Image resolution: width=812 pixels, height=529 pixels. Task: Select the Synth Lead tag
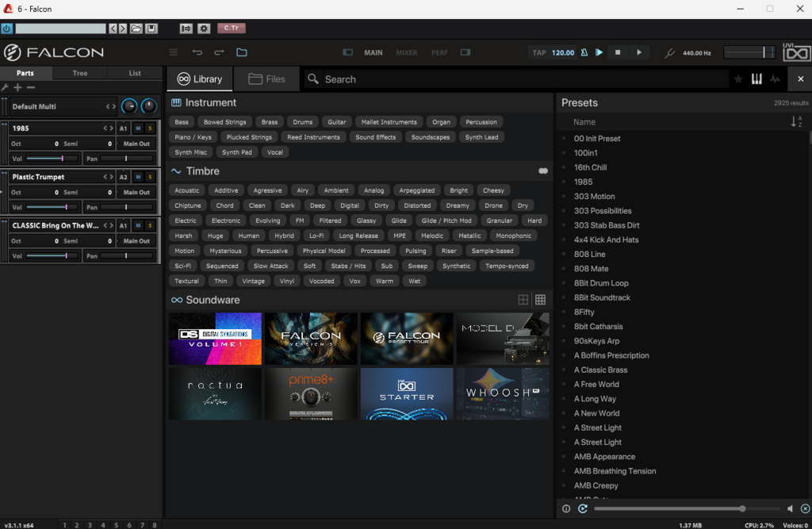click(481, 136)
